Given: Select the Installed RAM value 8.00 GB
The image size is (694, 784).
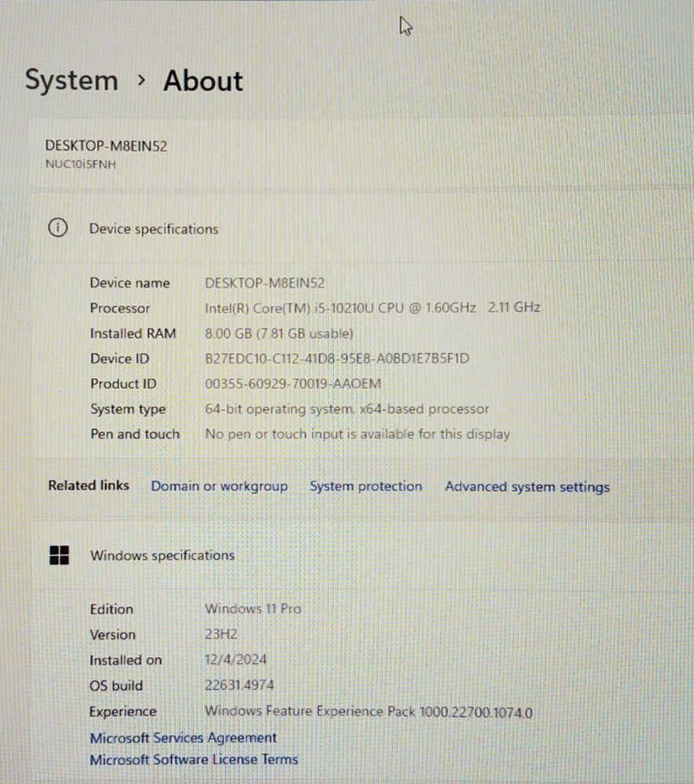Looking at the screenshot, I should [279, 333].
